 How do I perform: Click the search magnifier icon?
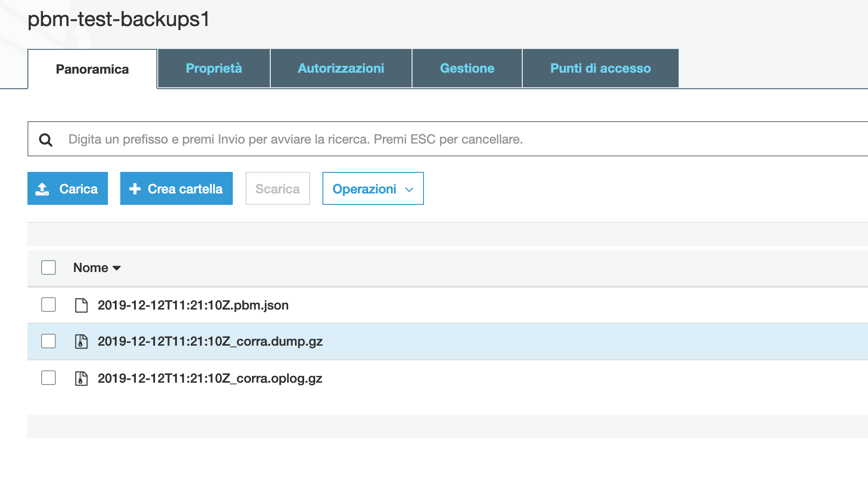46,139
